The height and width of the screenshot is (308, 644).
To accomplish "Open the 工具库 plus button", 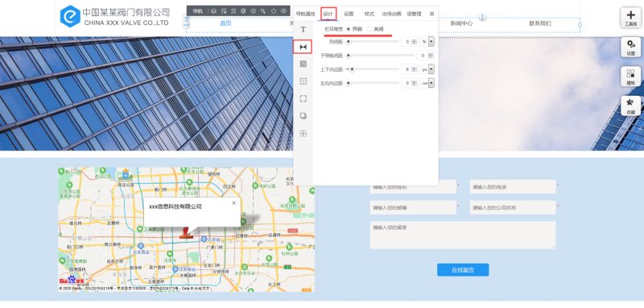I will (630, 18).
